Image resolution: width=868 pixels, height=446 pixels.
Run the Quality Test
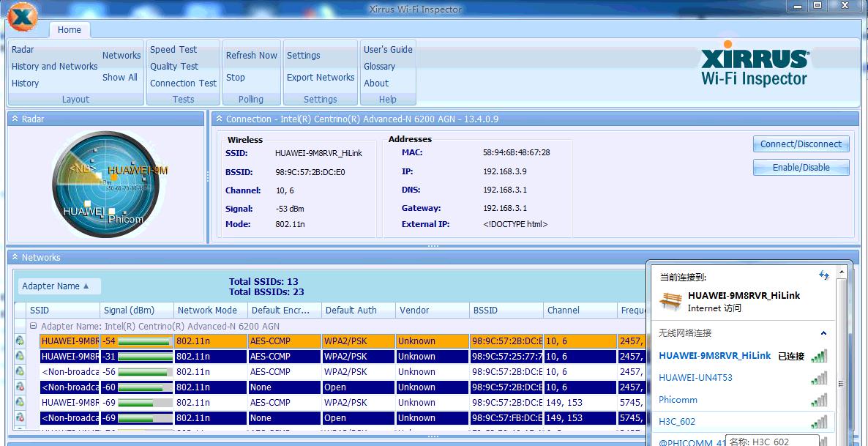click(x=174, y=67)
